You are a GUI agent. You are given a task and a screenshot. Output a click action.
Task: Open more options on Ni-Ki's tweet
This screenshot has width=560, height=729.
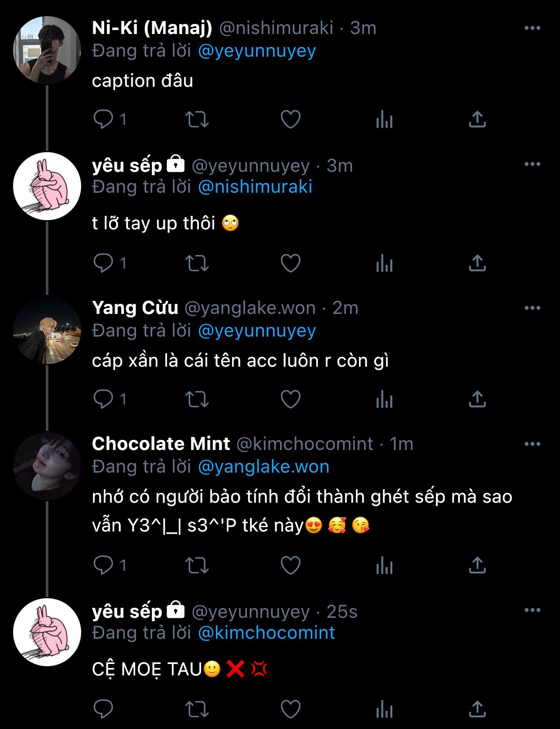[532, 28]
